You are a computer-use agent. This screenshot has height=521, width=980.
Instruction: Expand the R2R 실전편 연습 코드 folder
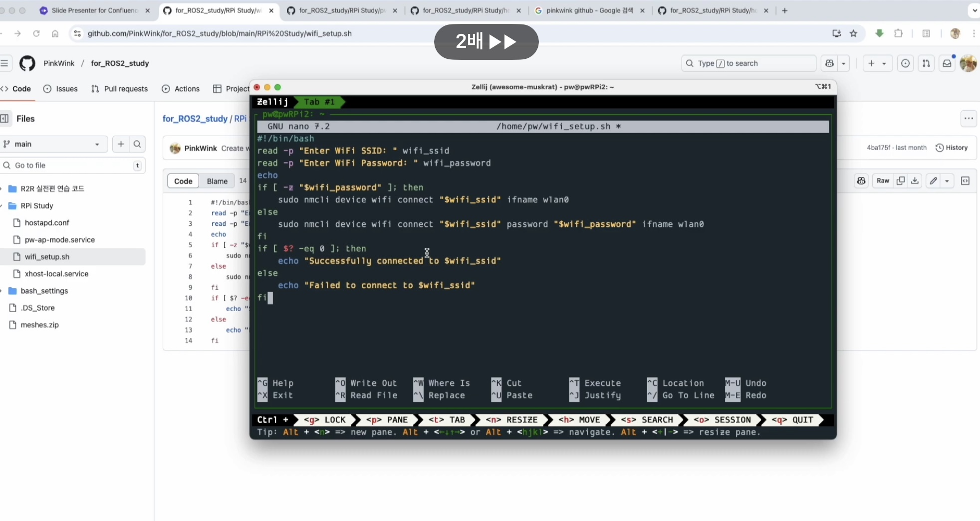click(1, 188)
